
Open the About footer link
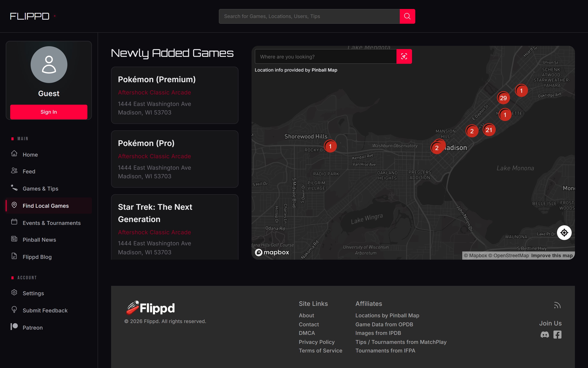[x=306, y=315]
